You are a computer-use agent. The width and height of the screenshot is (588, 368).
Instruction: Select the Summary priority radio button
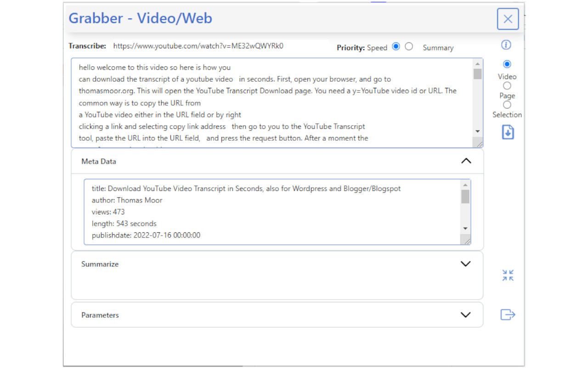pos(409,46)
